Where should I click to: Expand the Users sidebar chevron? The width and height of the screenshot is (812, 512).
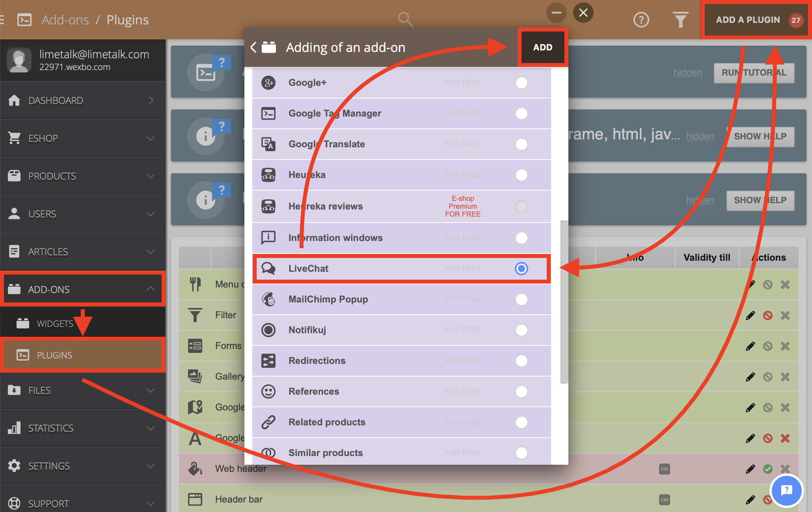tap(151, 214)
